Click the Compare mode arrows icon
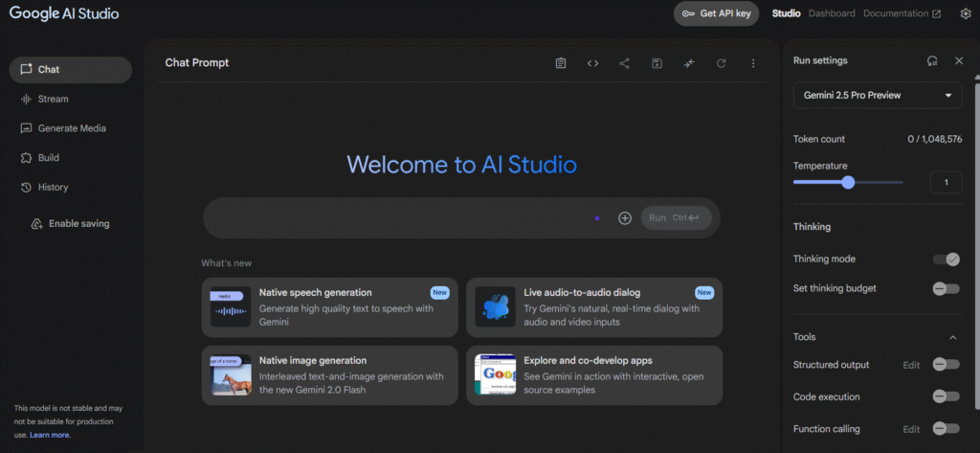 pyautogui.click(x=689, y=63)
